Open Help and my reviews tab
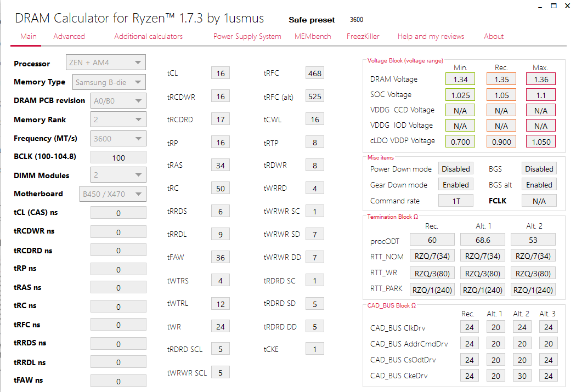This screenshot has height=392, width=576. (x=431, y=36)
